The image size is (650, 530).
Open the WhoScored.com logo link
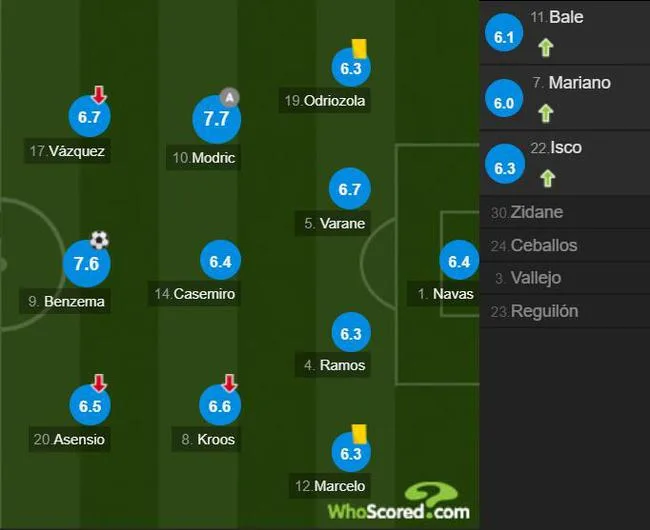point(399,502)
